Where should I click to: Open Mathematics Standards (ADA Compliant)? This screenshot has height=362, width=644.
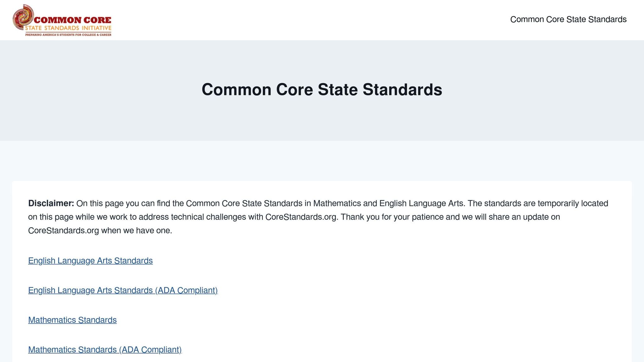point(105,349)
